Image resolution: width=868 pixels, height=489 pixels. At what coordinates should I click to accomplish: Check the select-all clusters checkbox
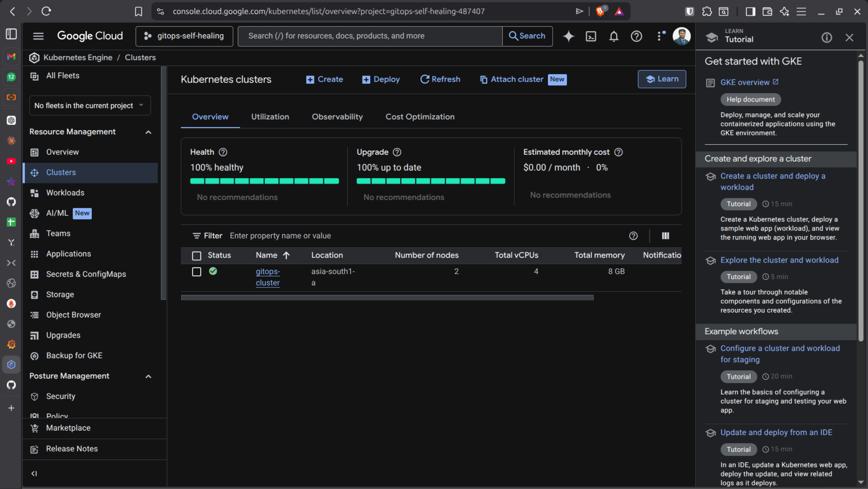(196, 256)
